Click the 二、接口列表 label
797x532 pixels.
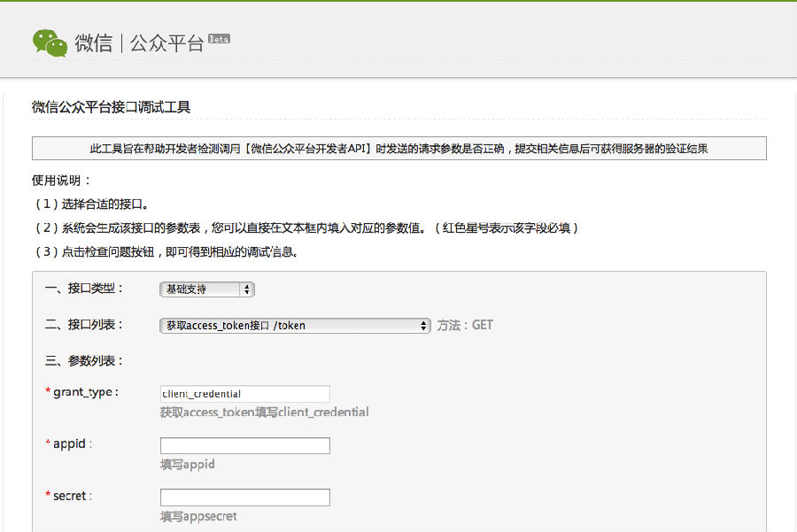pyautogui.click(x=84, y=324)
